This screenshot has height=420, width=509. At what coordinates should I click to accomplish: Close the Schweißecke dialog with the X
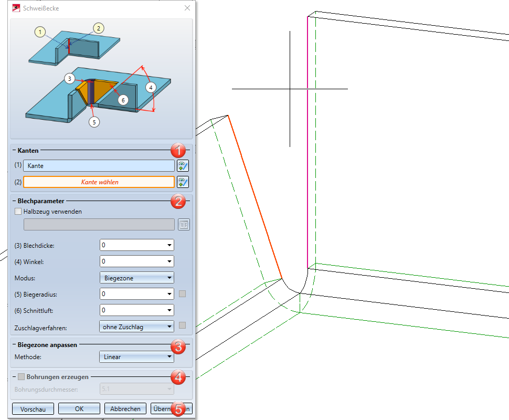click(x=187, y=8)
